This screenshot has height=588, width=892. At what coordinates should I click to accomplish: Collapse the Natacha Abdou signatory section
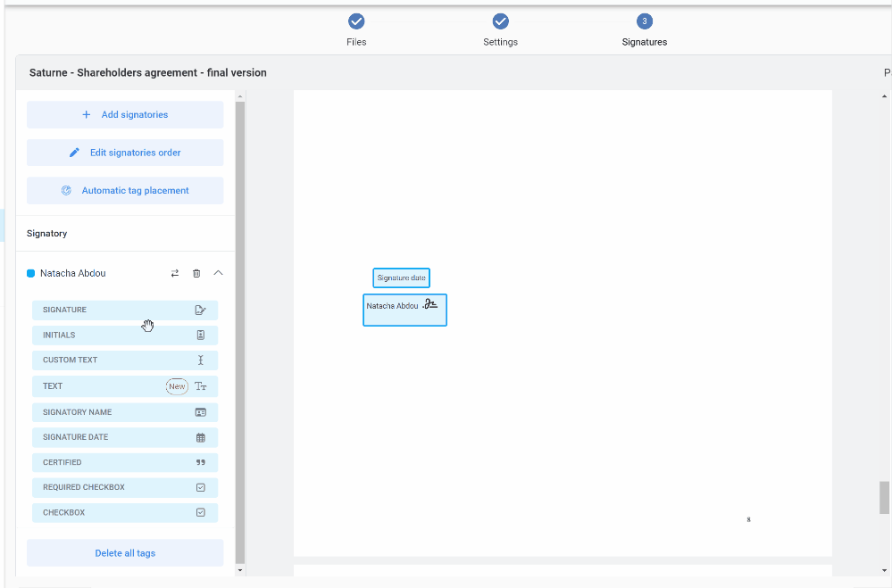pos(218,273)
